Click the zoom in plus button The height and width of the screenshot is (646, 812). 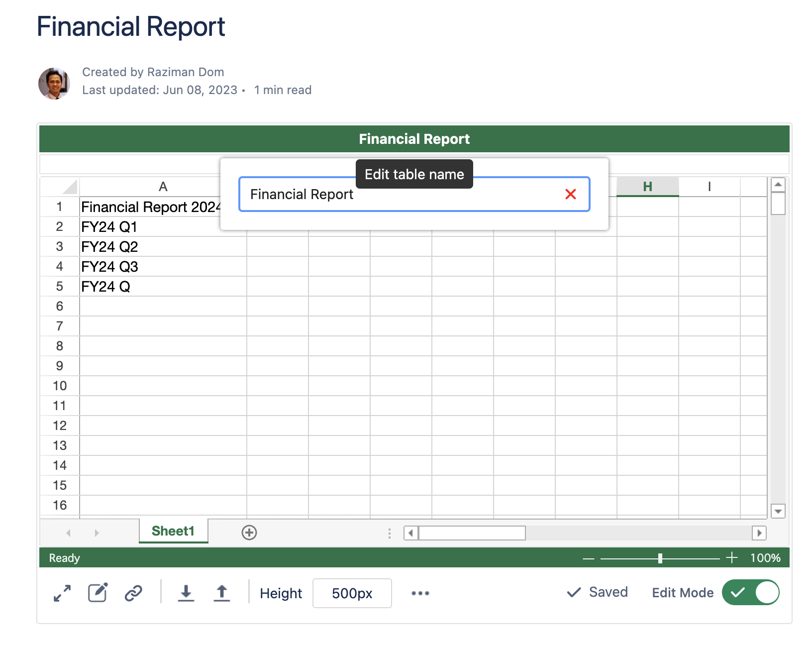(x=731, y=558)
